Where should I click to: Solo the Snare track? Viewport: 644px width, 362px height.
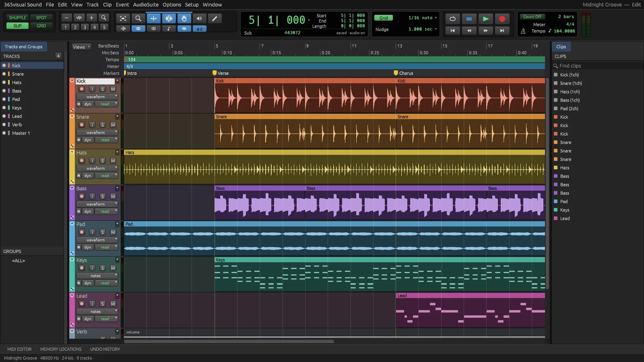103,125
